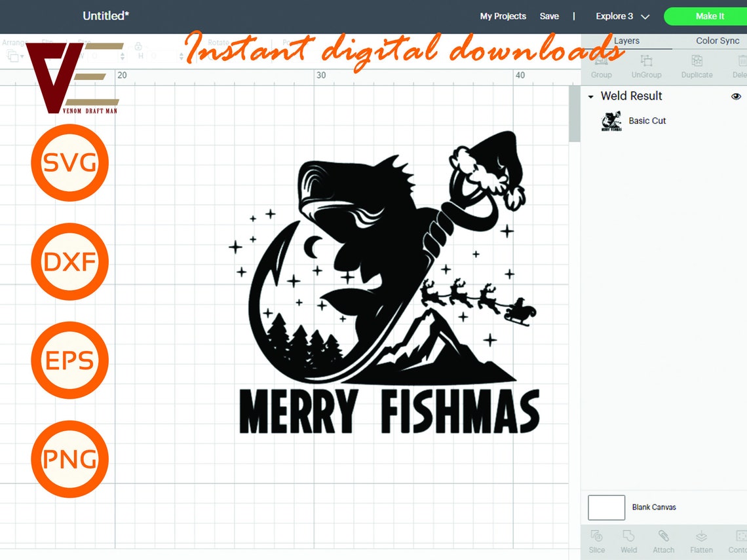The image size is (747, 560).
Task: Toggle visibility of the Weld Result layer
Action: tap(736, 96)
